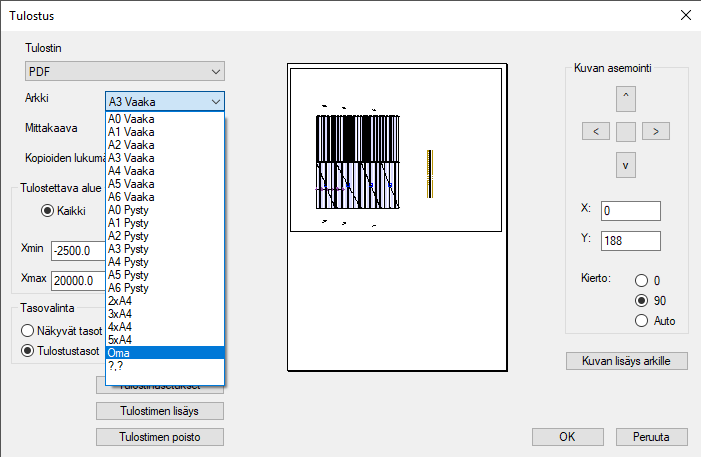Choose Tulostustasot layer option

point(28,350)
